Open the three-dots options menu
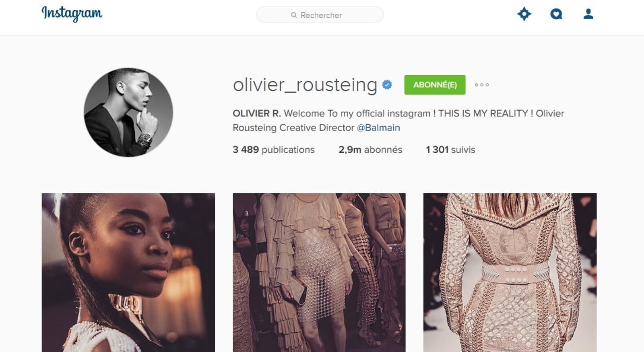The image size is (644, 352). (x=482, y=85)
